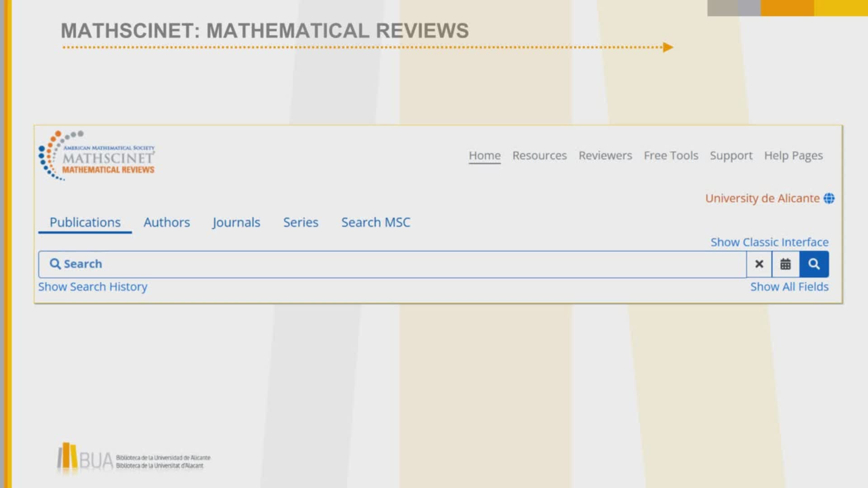Click the Home menu link
Screen dimensions: 868x488
click(485, 155)
